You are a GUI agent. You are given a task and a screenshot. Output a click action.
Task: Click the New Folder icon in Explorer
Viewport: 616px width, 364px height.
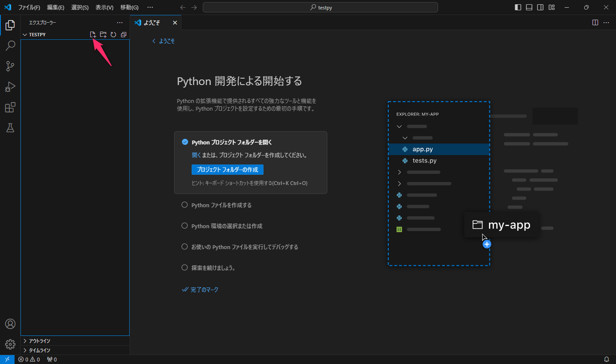[103, 35]
